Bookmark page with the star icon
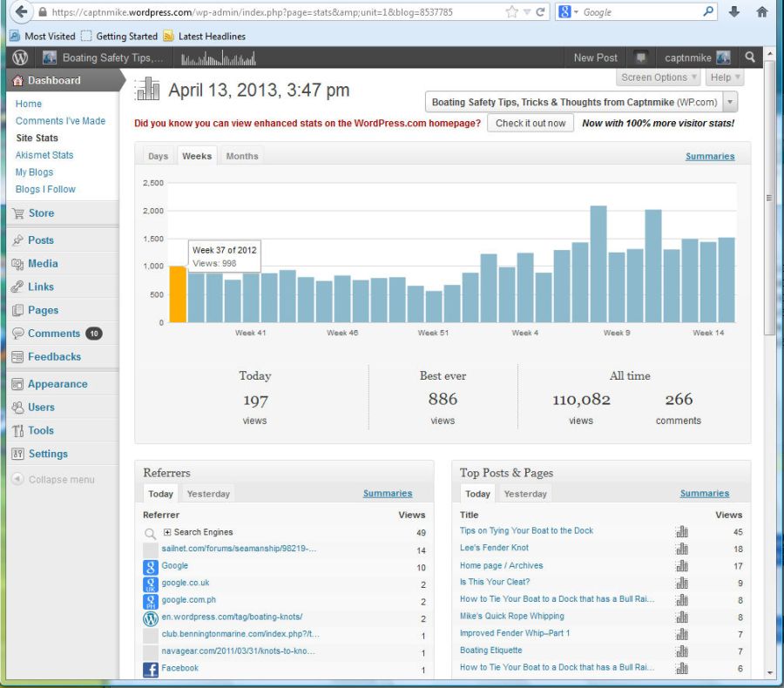This screenshot has width=784, height=688. coord(511,12)
